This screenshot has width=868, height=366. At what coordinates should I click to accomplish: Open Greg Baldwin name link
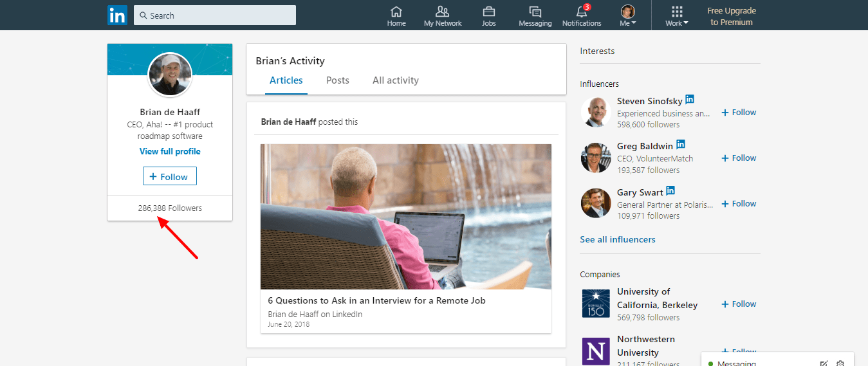(x=645, y=147)
